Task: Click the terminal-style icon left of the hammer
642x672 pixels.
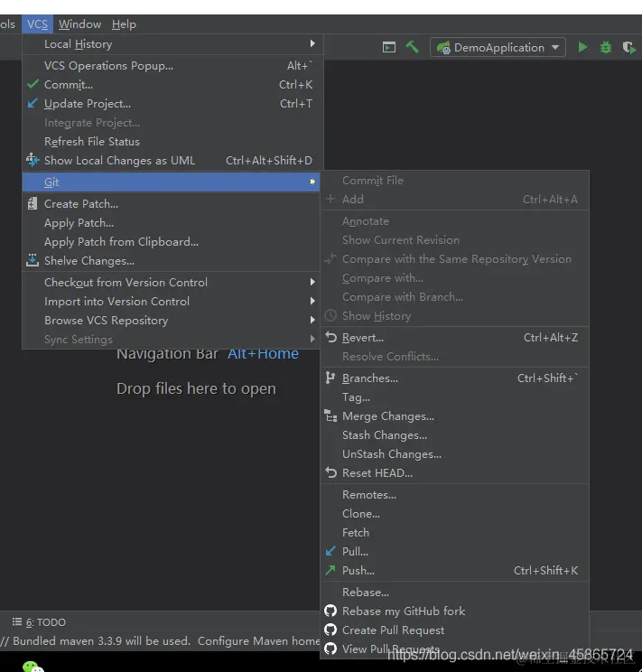Action: pyautogui.click(x=388, y=47)
